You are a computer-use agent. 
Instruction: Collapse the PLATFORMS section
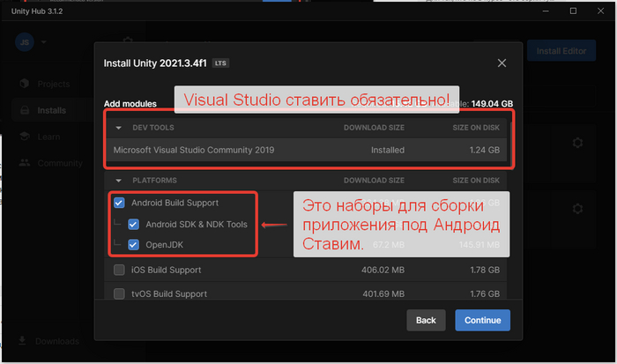[x=118, y=180]
